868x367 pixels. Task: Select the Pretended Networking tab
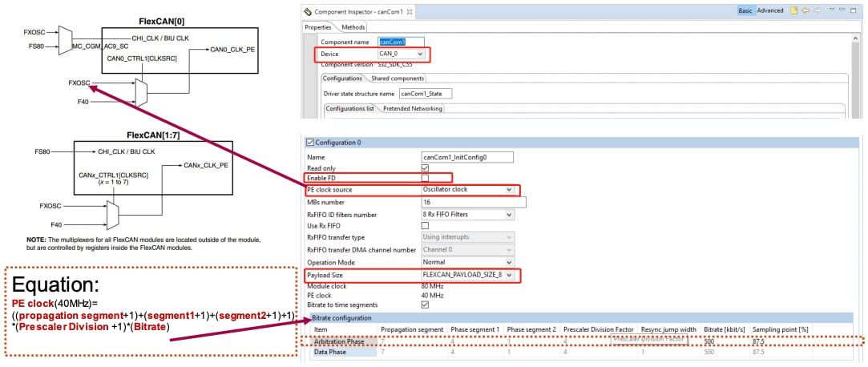click(x=413, y=108)
